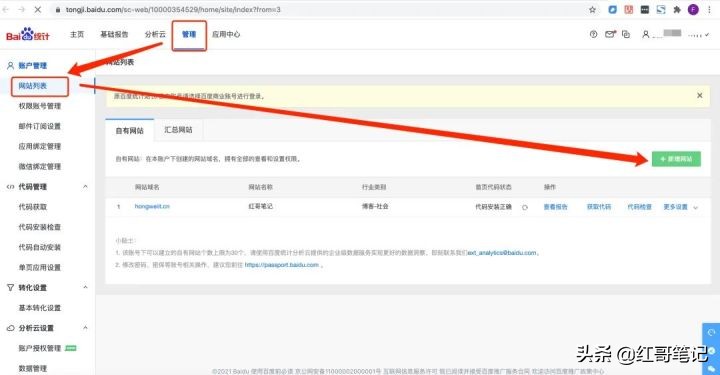Open the ext_analytics@baidu.com email link
The width and height of the screenshot is (720, 375).
[x=502, y=253]
